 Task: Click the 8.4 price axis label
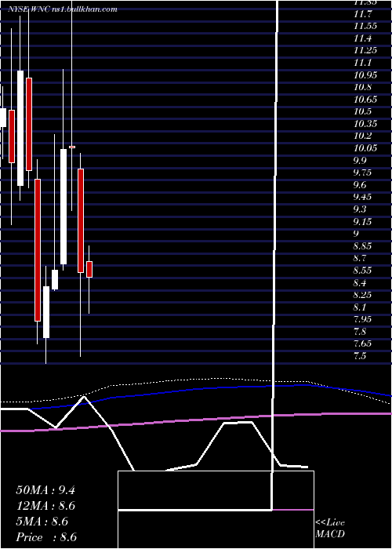tap(360, 283)
